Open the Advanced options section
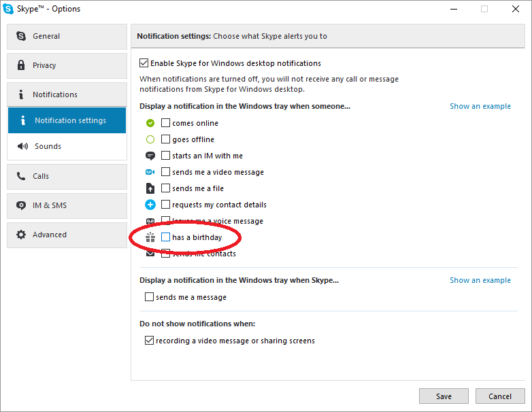 tap(67, 235)
